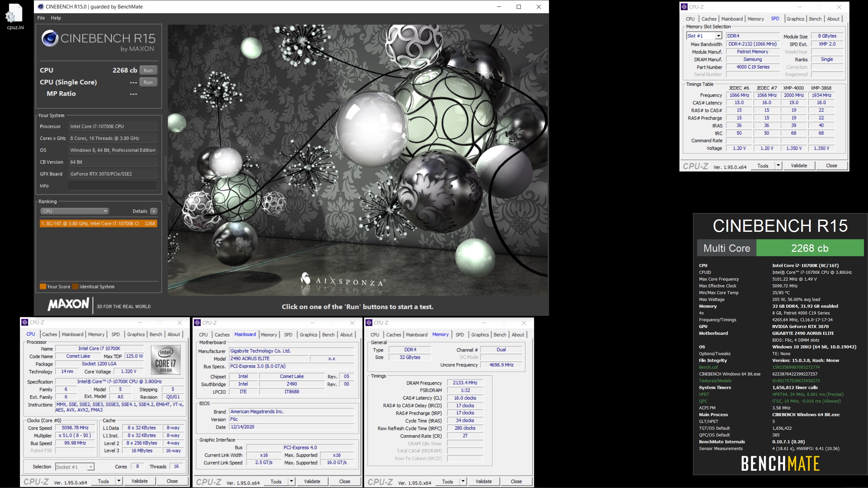Viewport: 868px width, 488px height.
Task: Click the XMP-4000 frequency 2000 MHz cell
Action: [x=794, y=95]
